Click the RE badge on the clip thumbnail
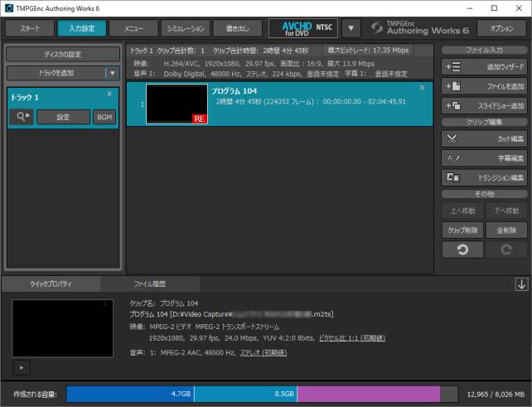The width and height of the screenshot is (532, 407). pos(200,119)
